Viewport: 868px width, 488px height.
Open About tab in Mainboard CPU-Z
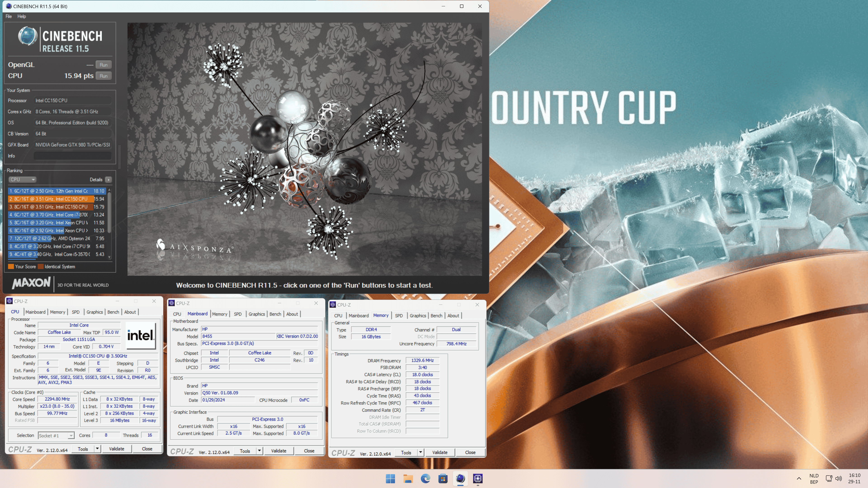pyautogui.click(x=292, y=314)
